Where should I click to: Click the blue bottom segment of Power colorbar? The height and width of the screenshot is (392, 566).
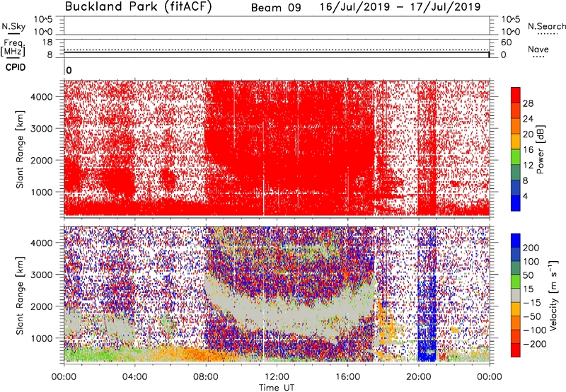point(516,203)
